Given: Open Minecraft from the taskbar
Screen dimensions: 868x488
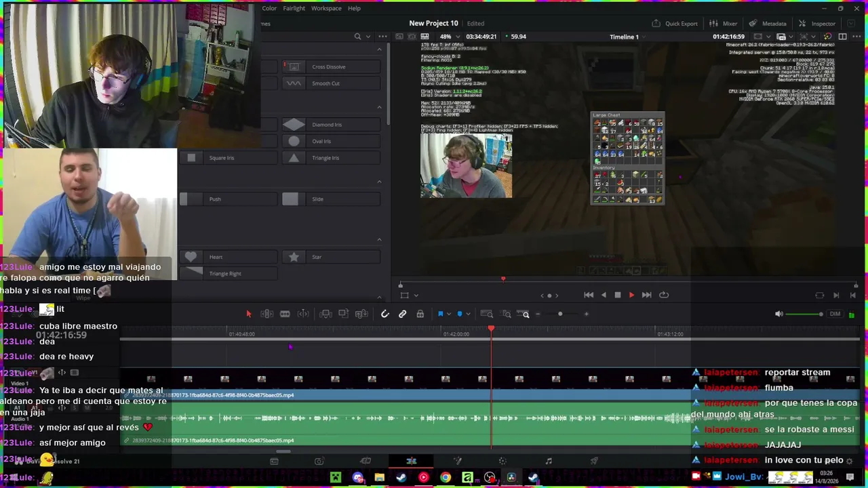Looking at the screenshot, I should pyautogui.click(x=336, y=478).
